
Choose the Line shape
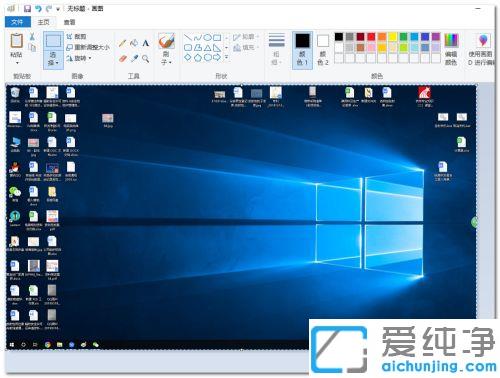[188, 37]
